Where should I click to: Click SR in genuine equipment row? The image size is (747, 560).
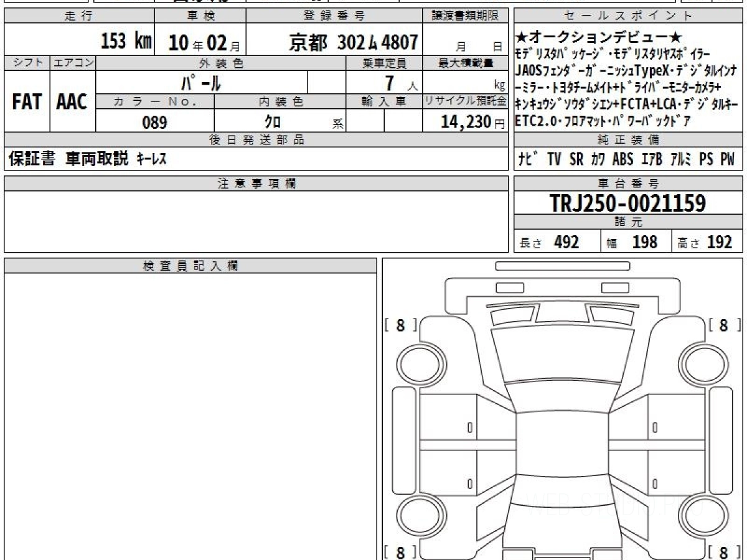click(x=576, y=159)
